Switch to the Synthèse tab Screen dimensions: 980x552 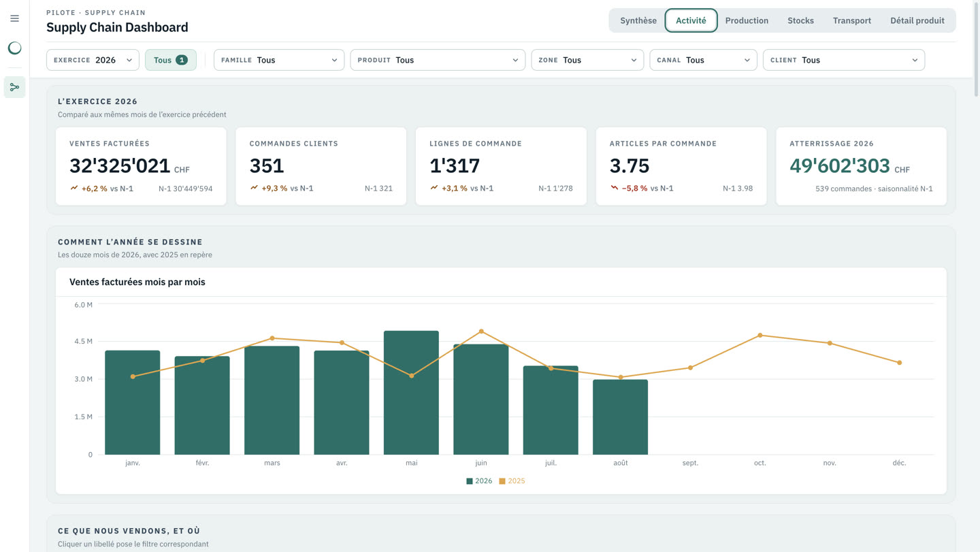pos(638,20)
